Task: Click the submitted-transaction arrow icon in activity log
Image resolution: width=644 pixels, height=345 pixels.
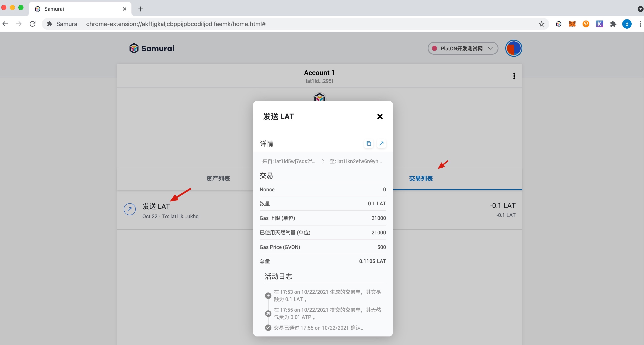Action: (x=268, y=313)
